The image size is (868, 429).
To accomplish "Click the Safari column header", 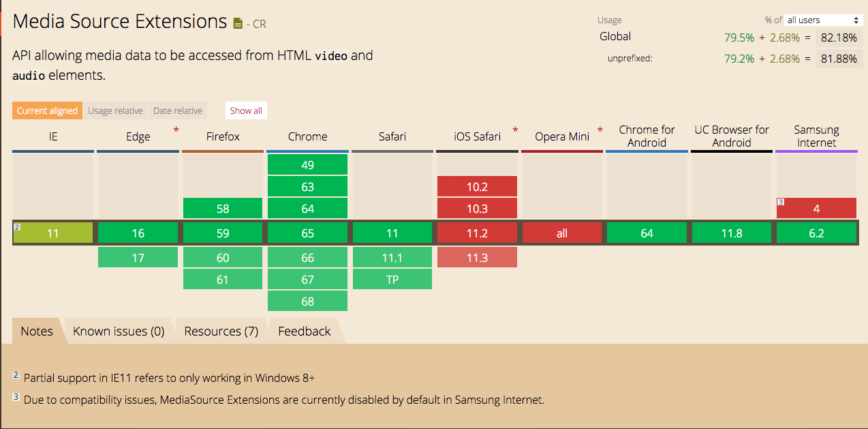I will [x=392, y=136].
